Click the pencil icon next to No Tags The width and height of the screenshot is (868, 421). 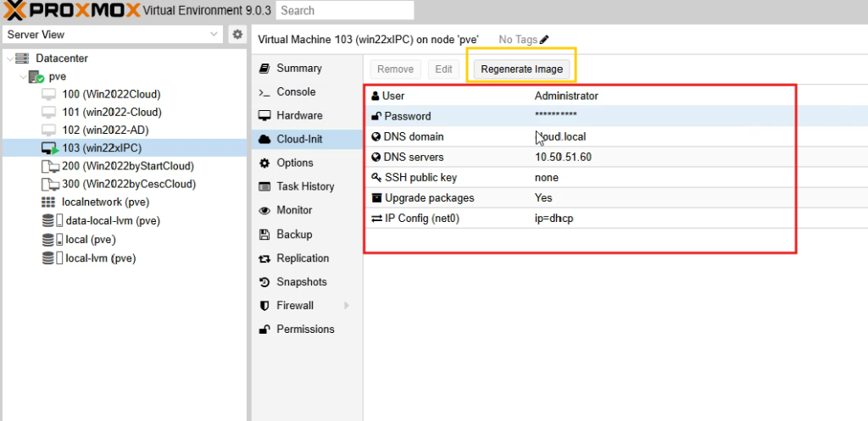point(544,39)
